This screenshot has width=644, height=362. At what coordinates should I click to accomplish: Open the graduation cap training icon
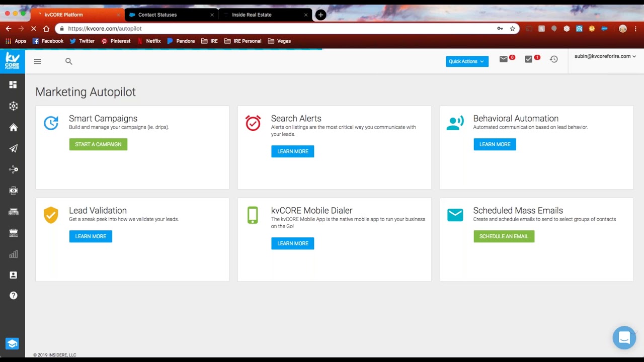(x=12, y=343)
